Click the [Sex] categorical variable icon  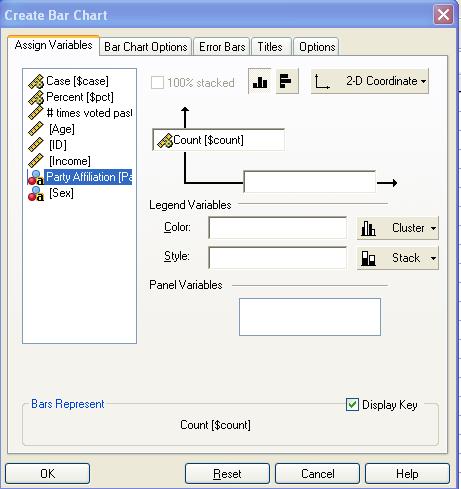pos(36,193)
